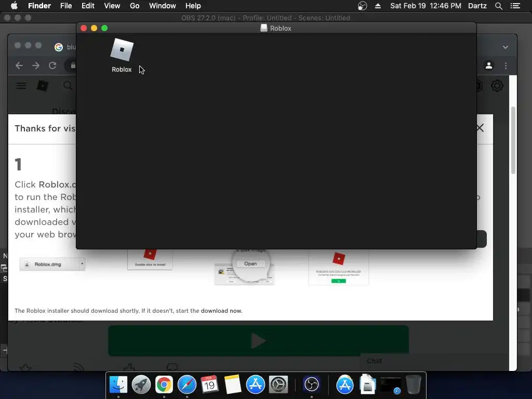The height and width of the screenshot is (399, 532).
Task: Open the Window menu
Action: point(163,6)
